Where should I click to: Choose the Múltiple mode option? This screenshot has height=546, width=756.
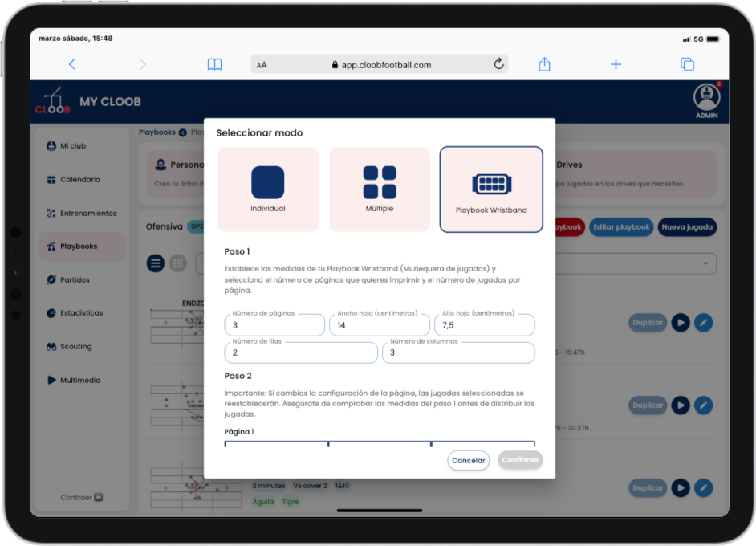coord(379,189)
